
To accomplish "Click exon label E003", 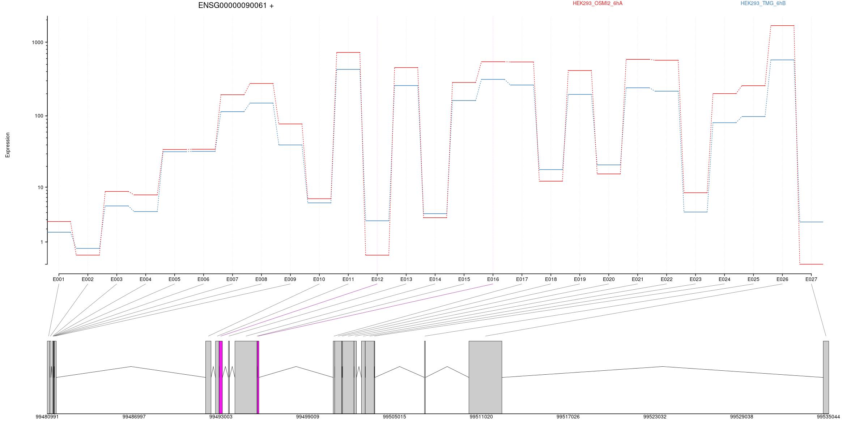I will tap(116, 279).
